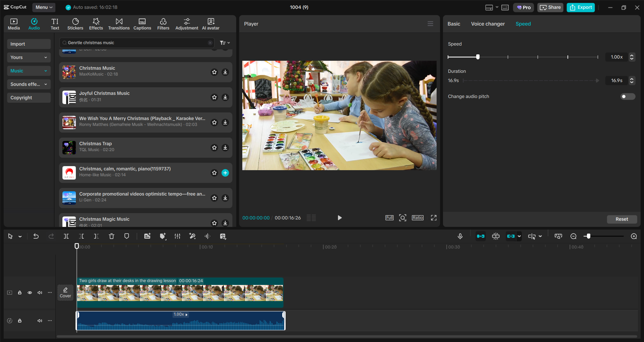Split the clip at the playhead
This screenshot has width=644, height=342.
click(66, 236)
